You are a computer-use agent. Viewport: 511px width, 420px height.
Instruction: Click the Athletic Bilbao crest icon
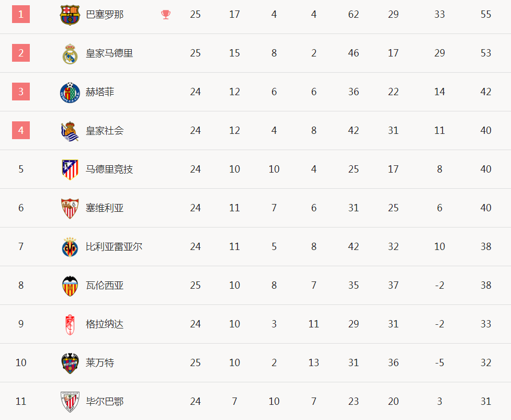point(70,402)
